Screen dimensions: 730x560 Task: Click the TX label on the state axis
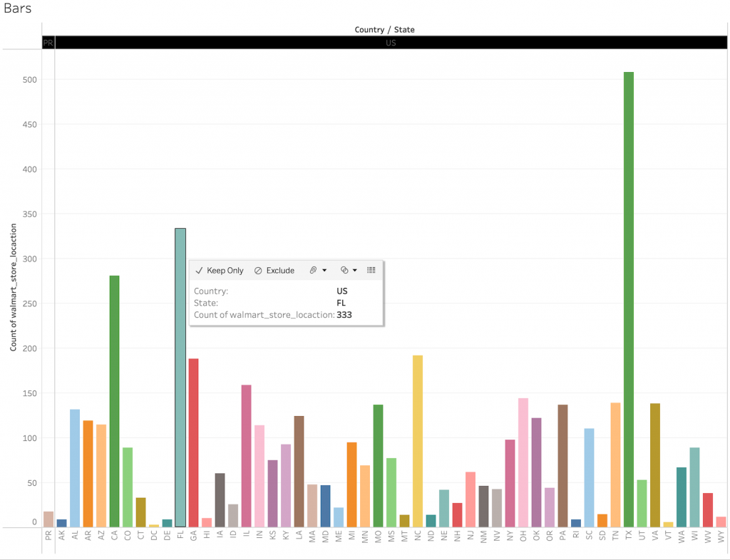(629, 535)
